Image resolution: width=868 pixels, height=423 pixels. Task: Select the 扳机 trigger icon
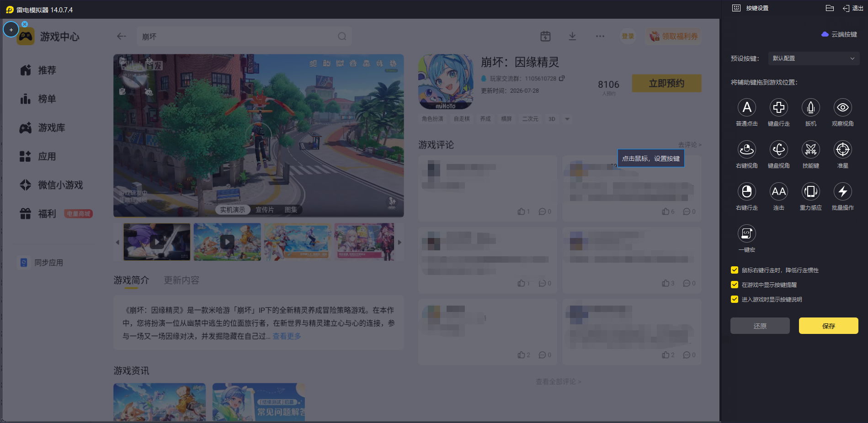pos(810,107)
